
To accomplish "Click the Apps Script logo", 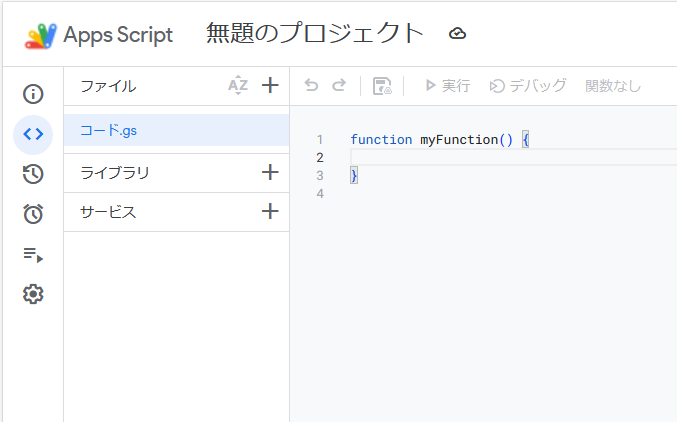I will [x=43, y=35].
